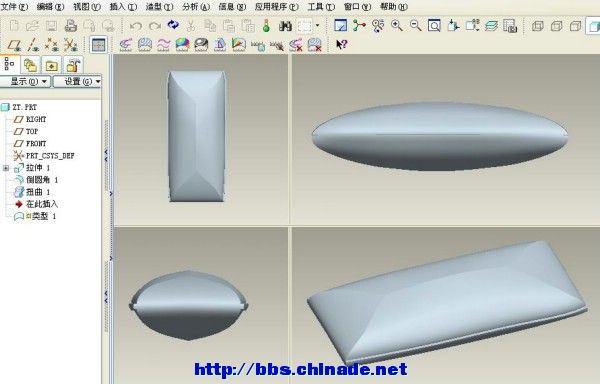This screenshot has width=600, height=384.
Task: Click the print icon in the toolbar
Action: point(70,26)
